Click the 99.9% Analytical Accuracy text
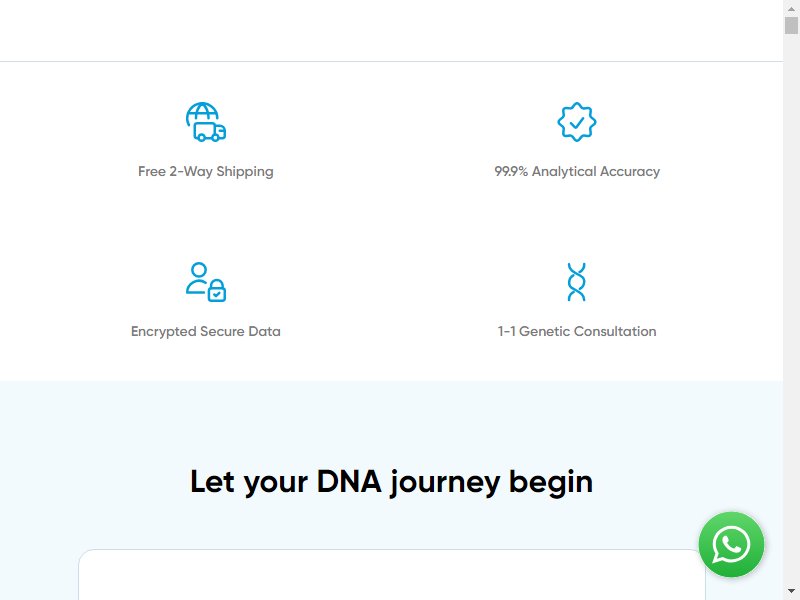This screenshot has height=600, width=800. [x=577, y=171]
